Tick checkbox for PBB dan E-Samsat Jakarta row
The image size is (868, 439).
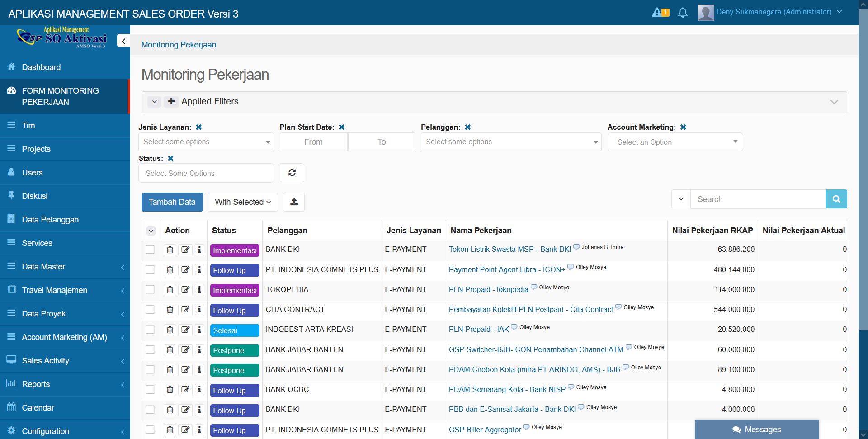(x=150, y=410)
